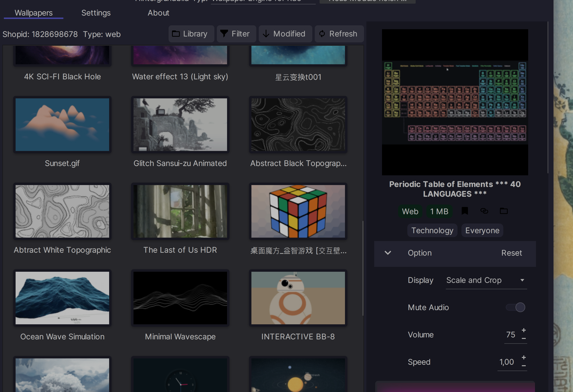This screenshot has width=573, height=392.
Task: Click the wallpaper grid vertical scrollbar
Action: [x=363, y=268]
